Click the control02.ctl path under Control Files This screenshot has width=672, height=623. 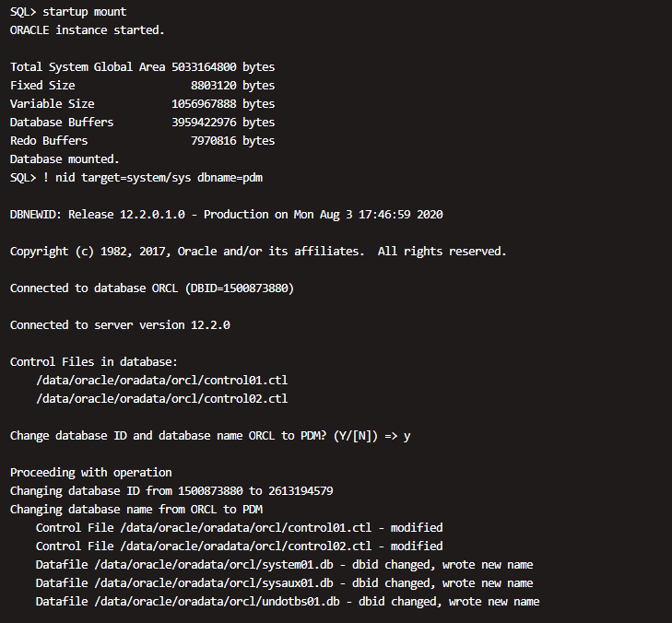pos(162,398)
